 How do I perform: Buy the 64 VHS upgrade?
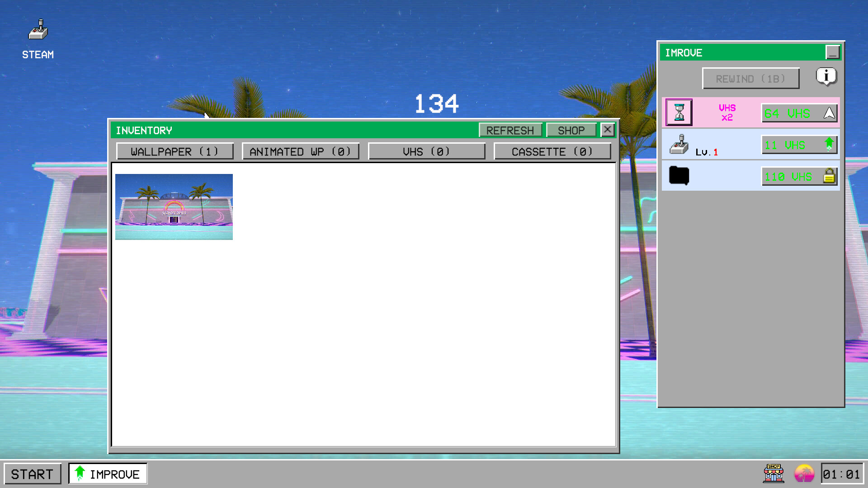(x=799, y=113)
